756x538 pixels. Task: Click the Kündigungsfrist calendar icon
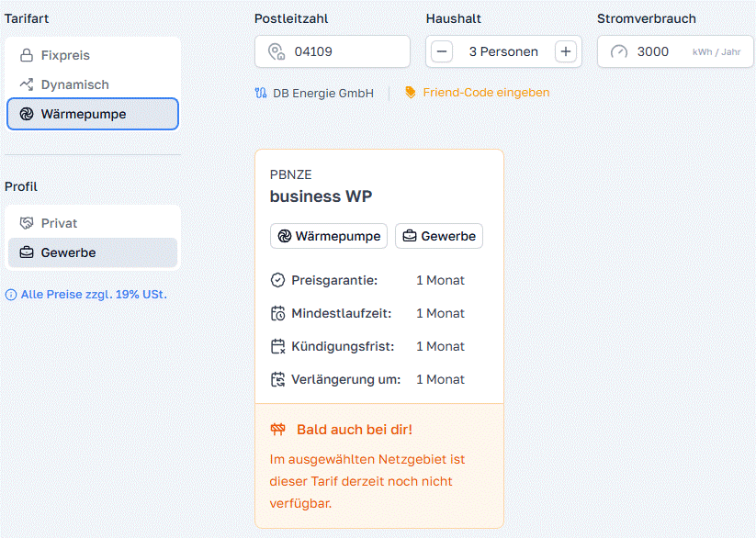click(x=278, y=346)
